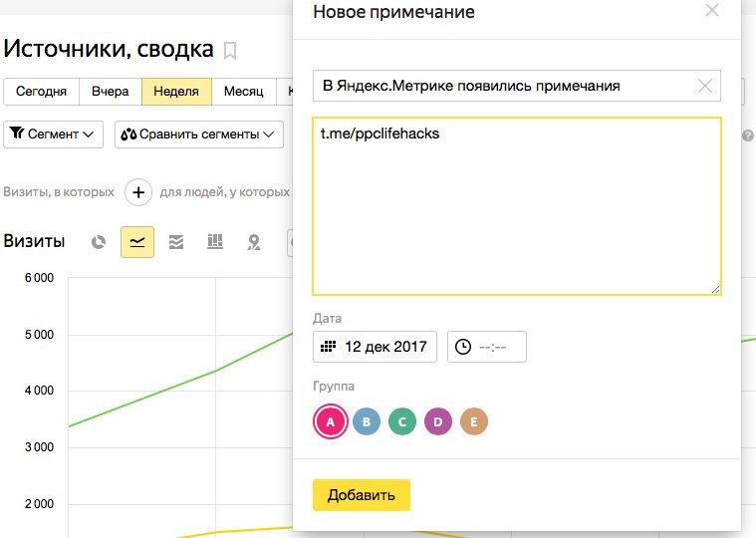Screen dimensions: 756x538
Task: Click the gray help question mark icon
Action: 747,135
